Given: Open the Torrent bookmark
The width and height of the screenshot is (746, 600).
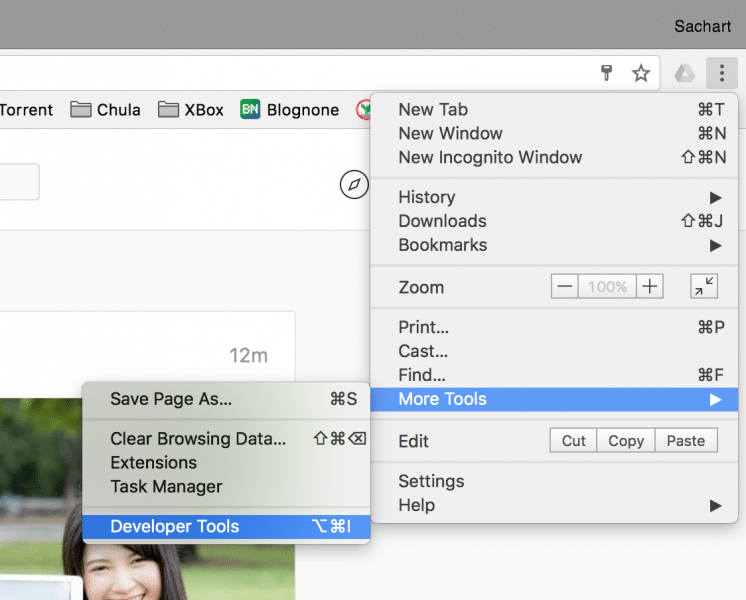Looking at the screenshot, I should pos(27,110).
